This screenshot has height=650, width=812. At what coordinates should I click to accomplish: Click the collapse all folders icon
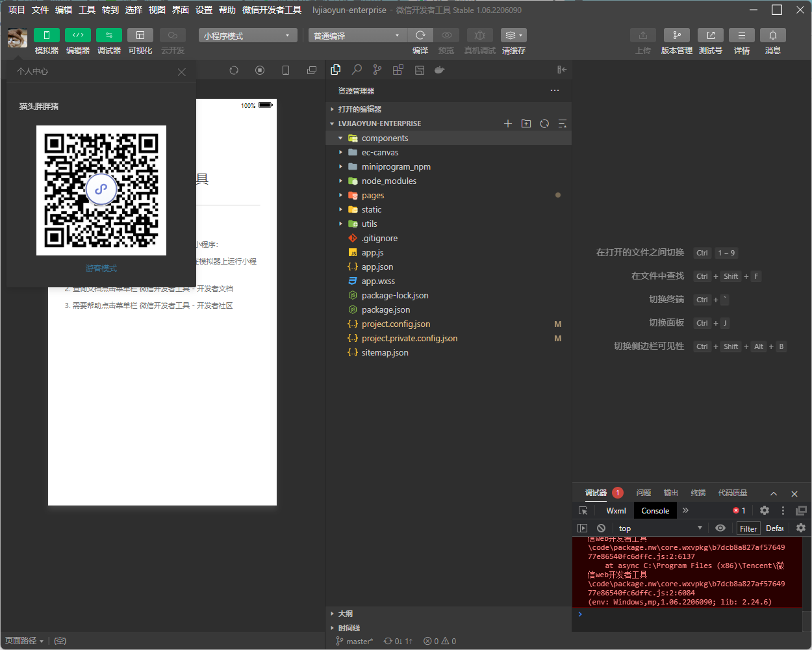(x=563, y=123)
